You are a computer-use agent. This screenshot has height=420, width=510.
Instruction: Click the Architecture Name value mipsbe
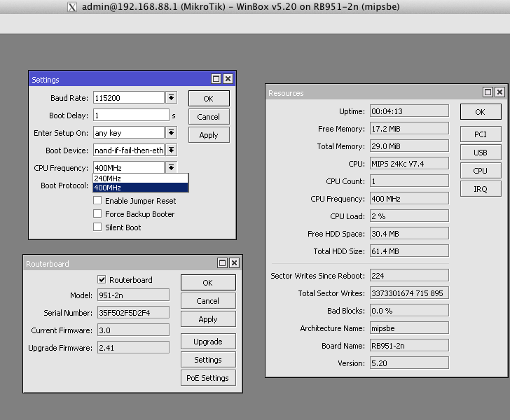(x=409, y=328)
